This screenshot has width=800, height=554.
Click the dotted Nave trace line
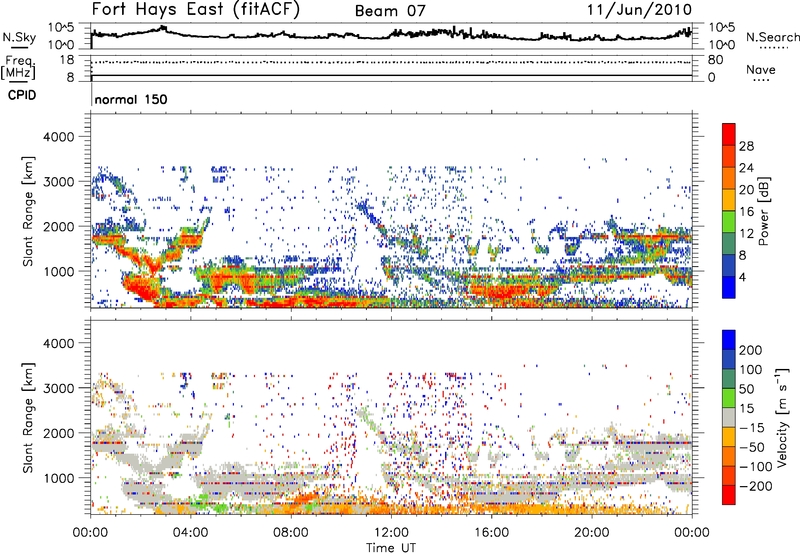pyautogui.click(x=391, y=62)
